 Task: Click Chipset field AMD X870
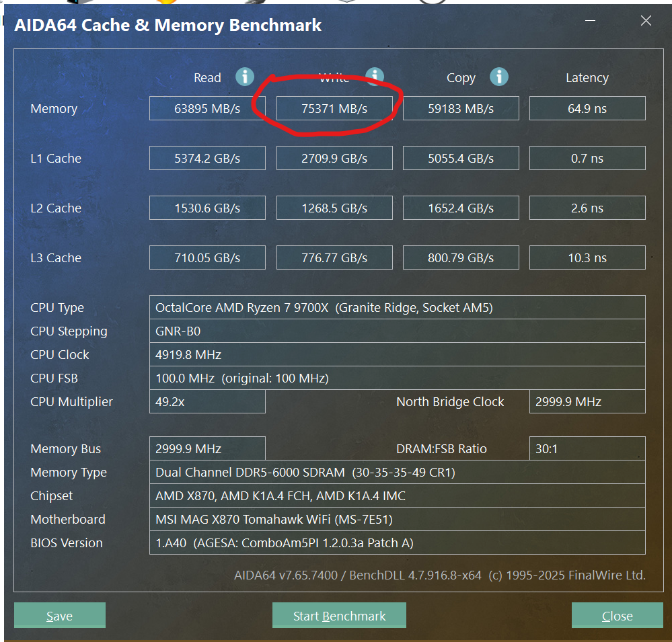pos(398,495)
